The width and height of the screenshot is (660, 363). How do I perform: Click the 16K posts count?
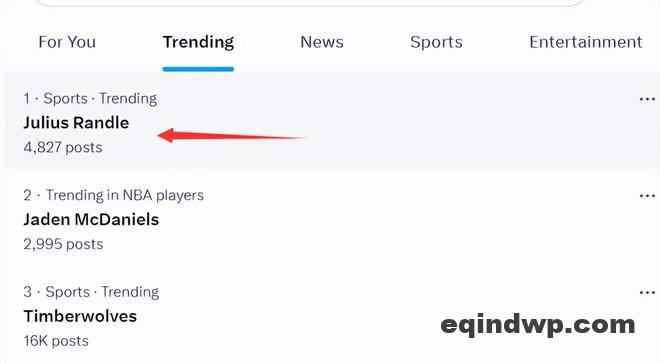click(x=56, y=341)
